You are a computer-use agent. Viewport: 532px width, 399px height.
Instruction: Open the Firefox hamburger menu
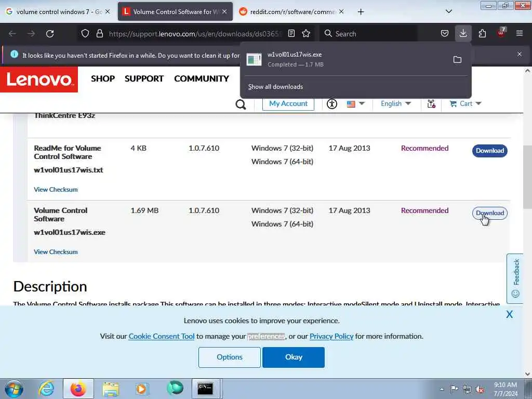coord(520,33)
